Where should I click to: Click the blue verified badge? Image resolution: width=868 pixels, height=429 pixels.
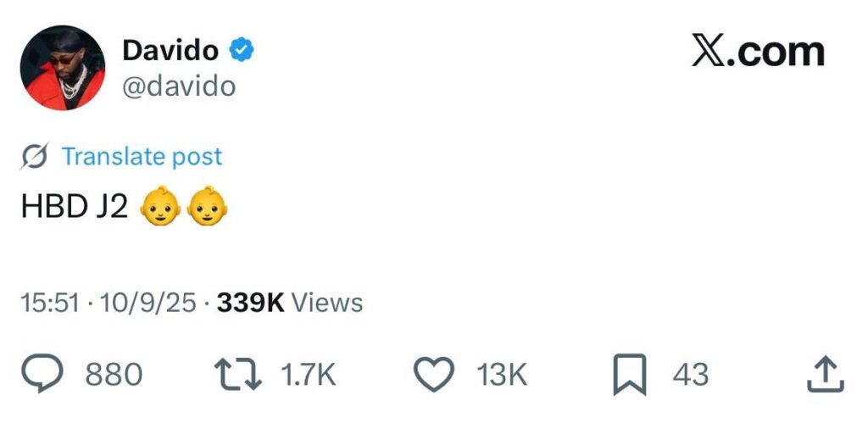[x=242, y=50]
